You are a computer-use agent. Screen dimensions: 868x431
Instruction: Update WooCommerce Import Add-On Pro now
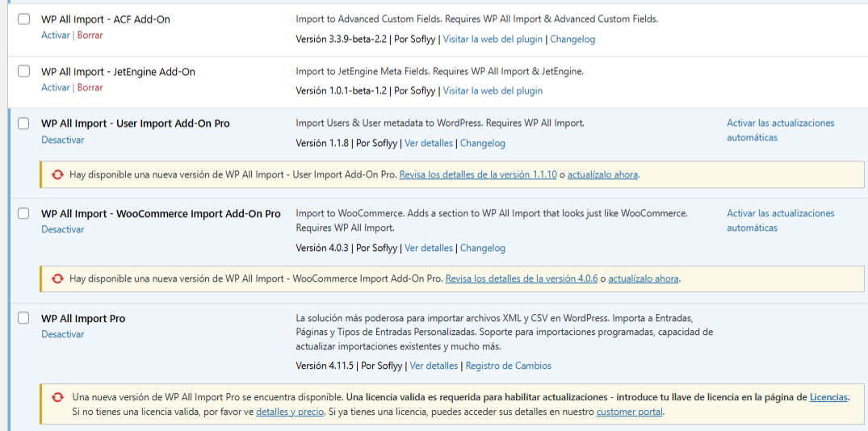coord(643,279)
